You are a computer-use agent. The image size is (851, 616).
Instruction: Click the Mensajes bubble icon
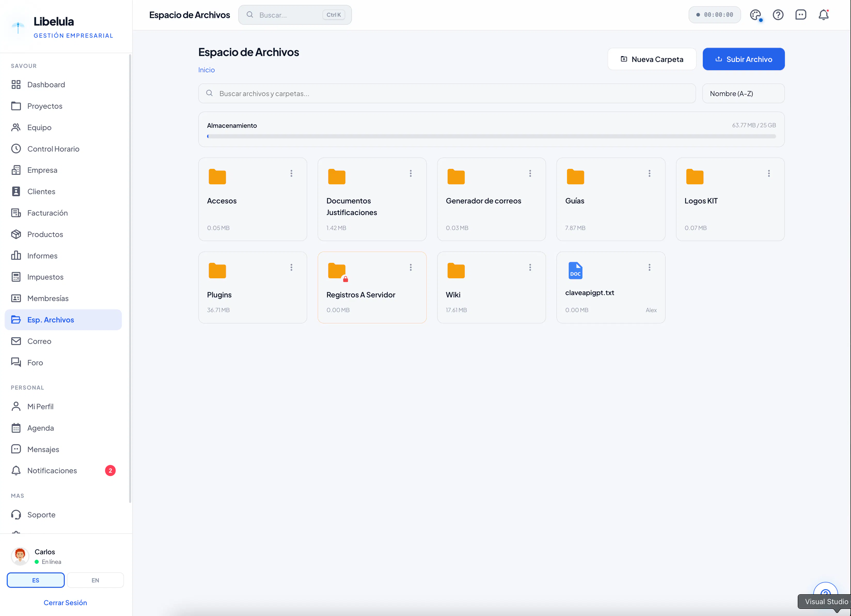[16, 449]
